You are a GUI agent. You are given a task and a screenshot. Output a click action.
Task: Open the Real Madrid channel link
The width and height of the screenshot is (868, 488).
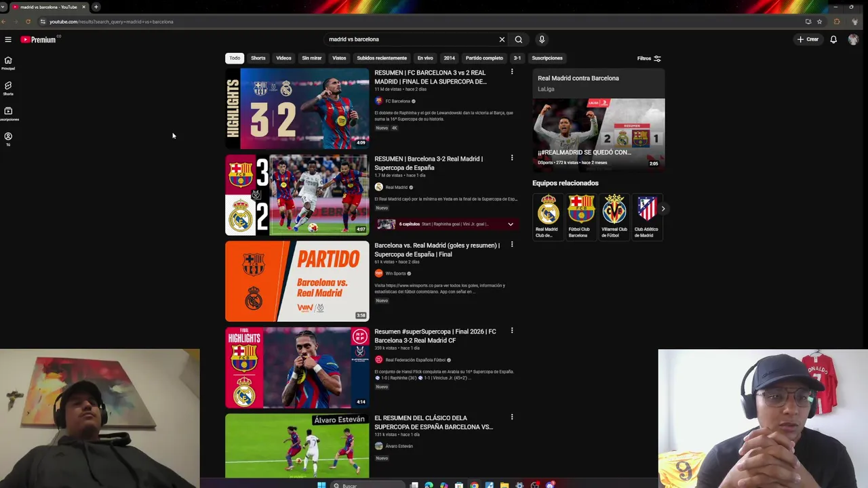[396, 187]
